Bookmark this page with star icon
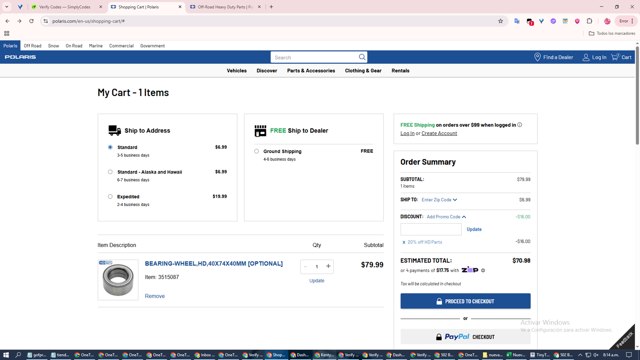 (x=500, y=21)
